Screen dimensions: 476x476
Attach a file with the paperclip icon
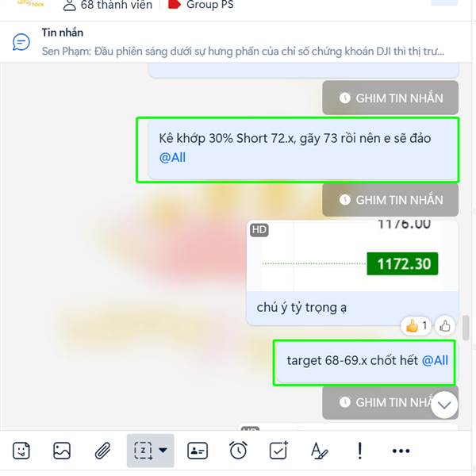point(102,451)
